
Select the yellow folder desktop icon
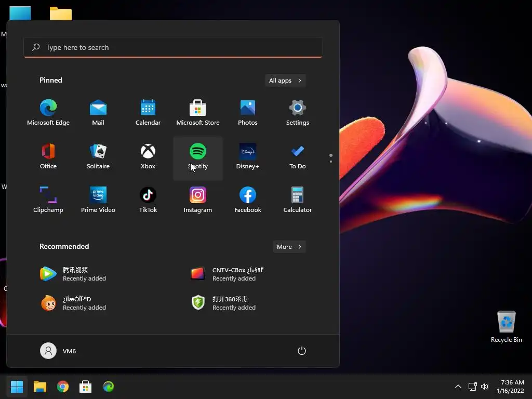point(61,14)
